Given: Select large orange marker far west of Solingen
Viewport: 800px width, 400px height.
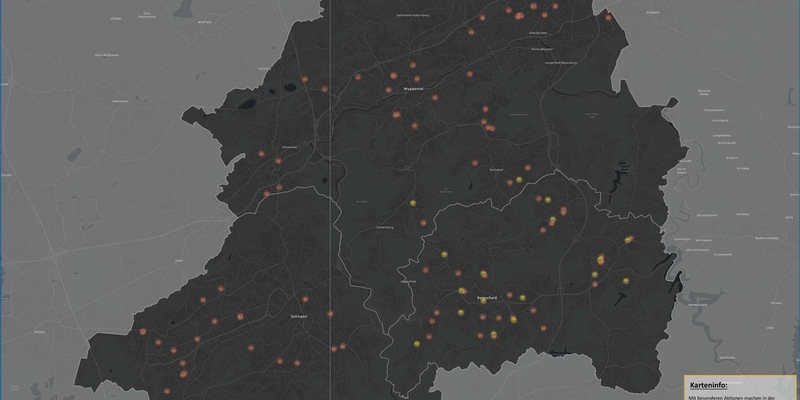Looking at the screenshot, I should click(142, 331).
